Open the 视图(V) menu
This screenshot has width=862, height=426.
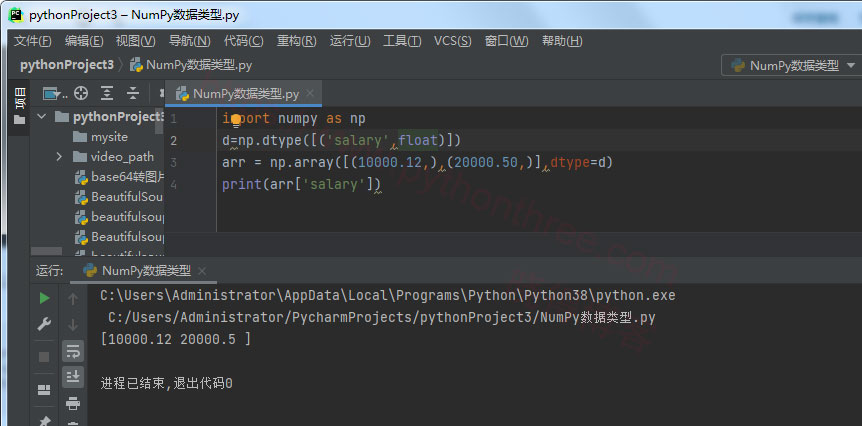135,41
